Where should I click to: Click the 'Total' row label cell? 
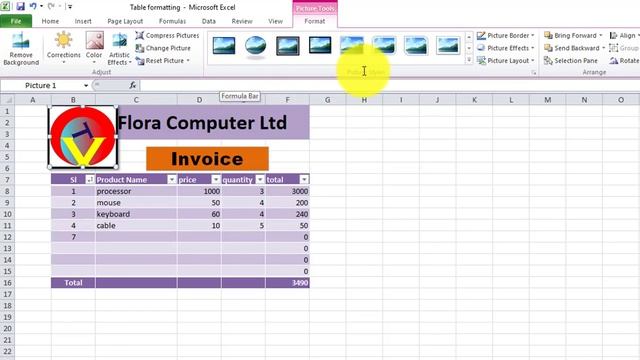(x=73, y=282)
